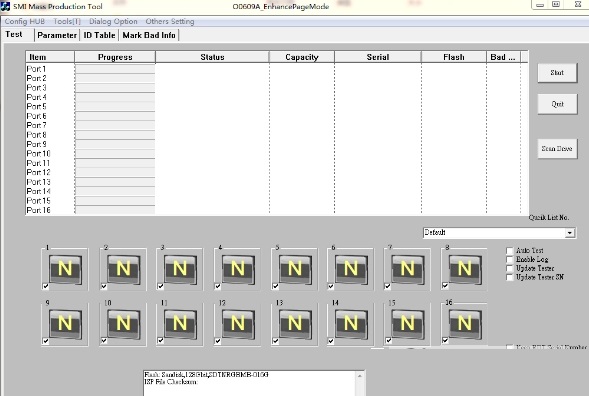Screen dimensions: 589x396
Task: Open the Dialog Option menu
Action: click(113, 21)
